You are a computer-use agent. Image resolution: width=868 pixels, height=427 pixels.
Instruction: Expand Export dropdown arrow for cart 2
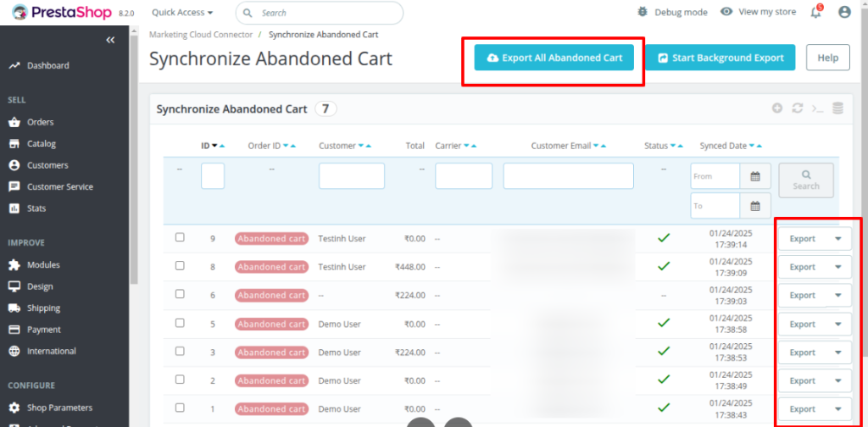(838, 380)
